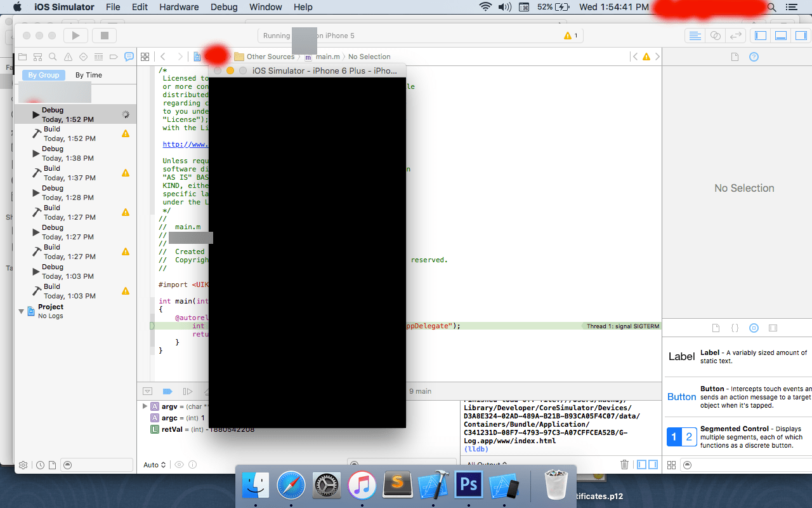Go forward in editor history
Screen dimensions: 812x508
(180, 57)
